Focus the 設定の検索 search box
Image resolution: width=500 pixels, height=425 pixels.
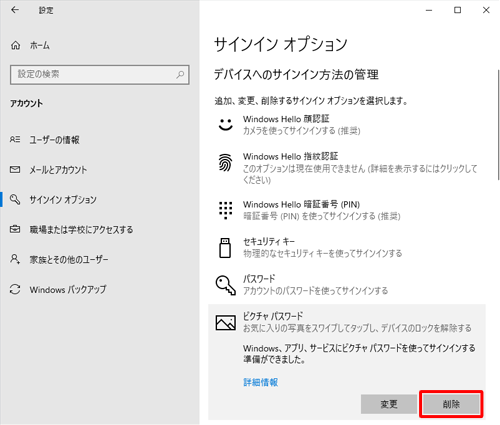pyautogui.click(x=100, y=74)
